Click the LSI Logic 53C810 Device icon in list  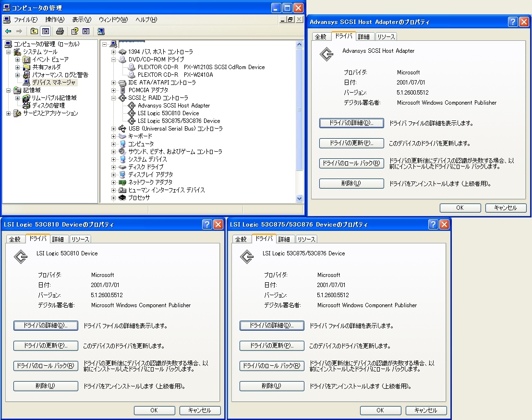(132, 113)
